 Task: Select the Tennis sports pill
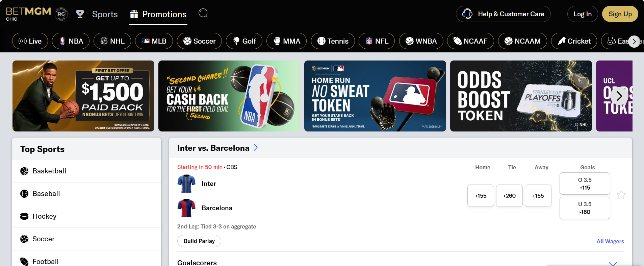pyautogui.click(x=333, y=41)
